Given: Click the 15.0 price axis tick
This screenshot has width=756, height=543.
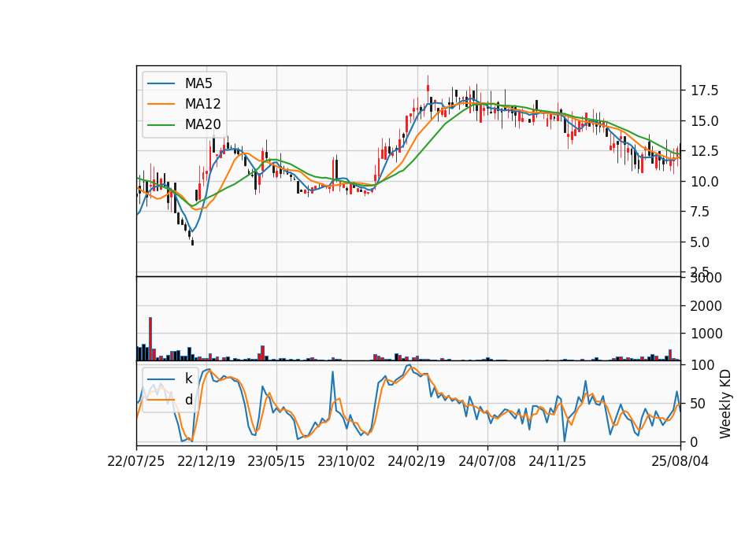Looking at the screenshot, I should click(x=704, y=121).
